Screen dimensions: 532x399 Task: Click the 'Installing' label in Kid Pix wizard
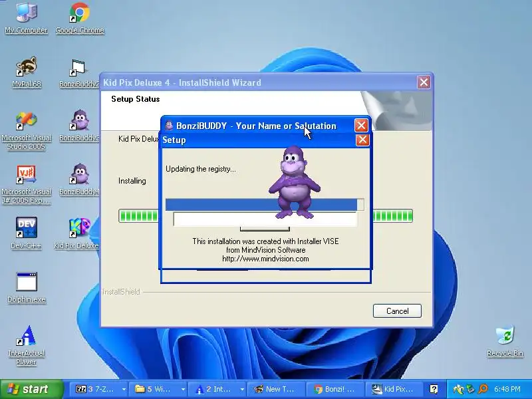click(132, 181)
